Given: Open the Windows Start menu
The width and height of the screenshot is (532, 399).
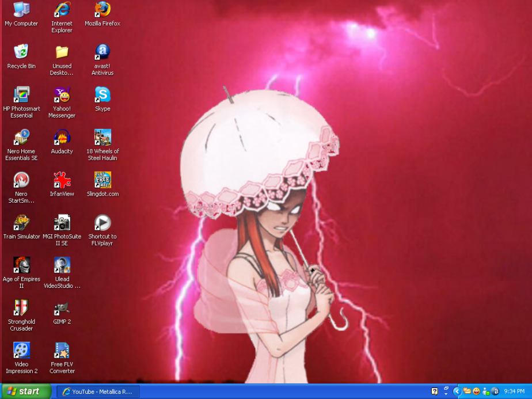Looking at the screenshot, I should (x=26, y=391).
